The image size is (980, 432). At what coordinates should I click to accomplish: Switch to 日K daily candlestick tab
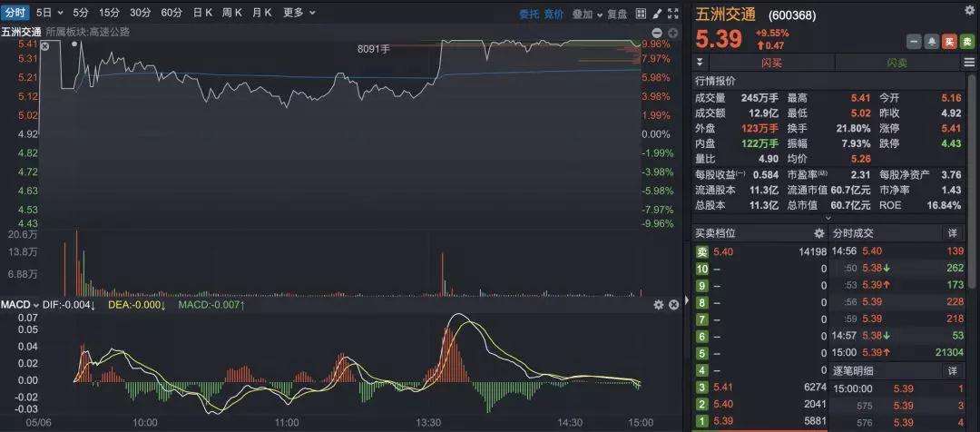point(203,13)
